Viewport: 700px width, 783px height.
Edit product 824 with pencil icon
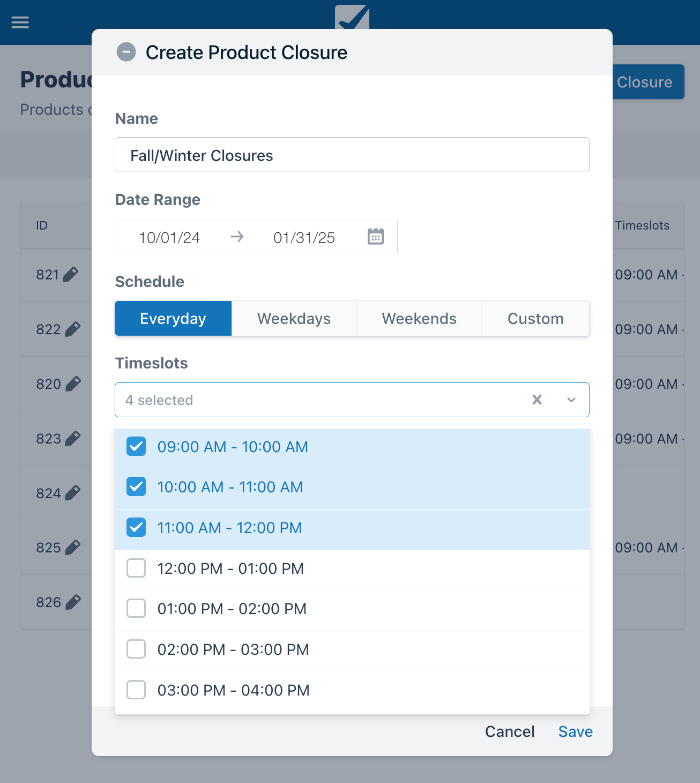pyautogui.click(x=73, y=493)
